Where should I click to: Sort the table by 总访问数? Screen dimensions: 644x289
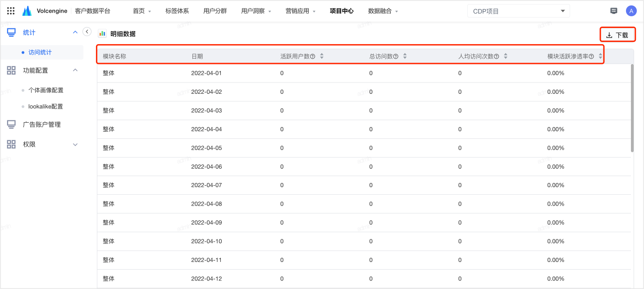tap(405, 56)
